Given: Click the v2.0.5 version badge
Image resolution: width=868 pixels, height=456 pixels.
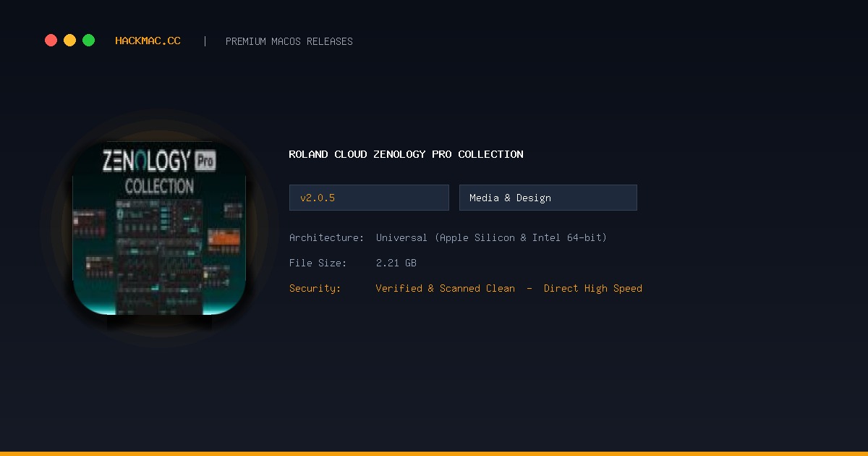Looking at the screenshot, I should tap(369, 198).
